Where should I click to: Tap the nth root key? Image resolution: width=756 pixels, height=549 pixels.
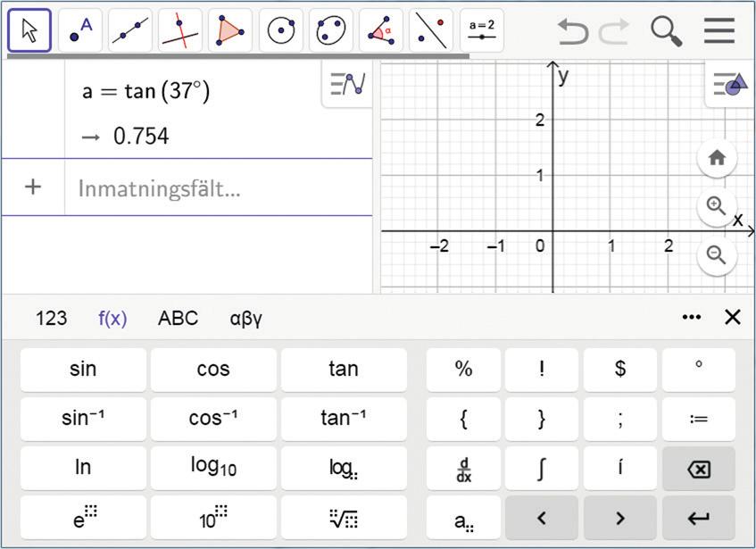[x=344, y=518]
